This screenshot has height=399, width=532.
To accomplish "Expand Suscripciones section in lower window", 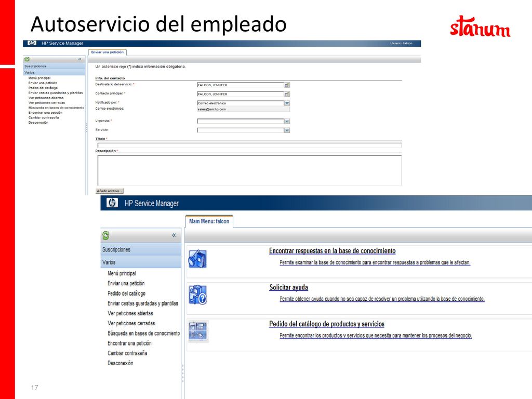I will [x=141, y=249].
